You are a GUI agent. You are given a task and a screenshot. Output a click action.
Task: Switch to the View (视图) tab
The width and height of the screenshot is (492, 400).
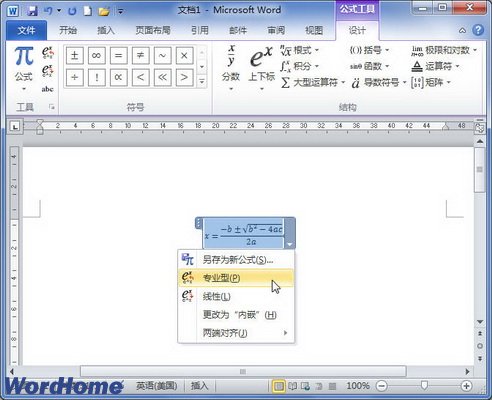(314, 31)
